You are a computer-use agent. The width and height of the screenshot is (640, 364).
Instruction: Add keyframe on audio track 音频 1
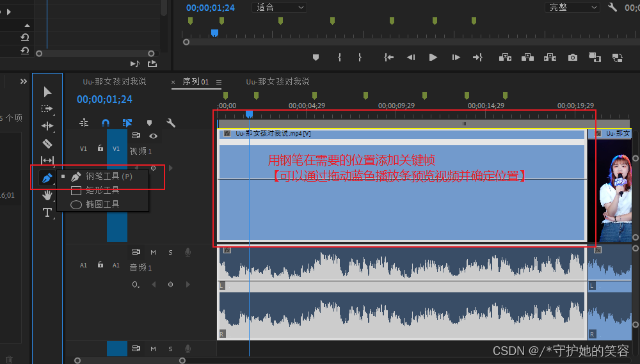[x=171, y=285]
